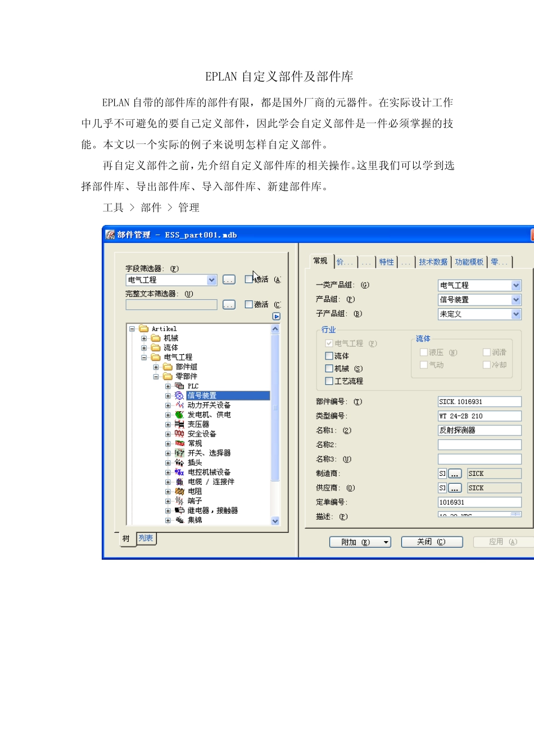This screenshot has height=756, width=534.
Task: Click the 常规 category icon in tree
Action: (179, 443)
